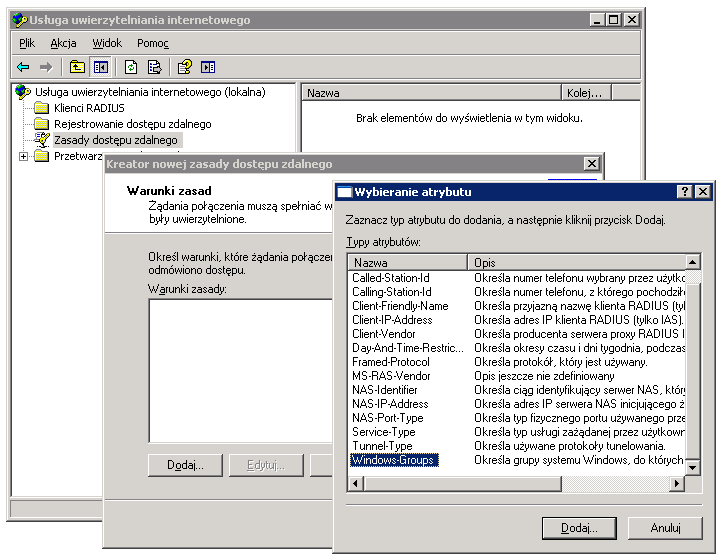Viewport: 722px width, 557px height.
Task: Click Nazwa header in attribute list
Action: pyautogui.click(x=408, y=262)
